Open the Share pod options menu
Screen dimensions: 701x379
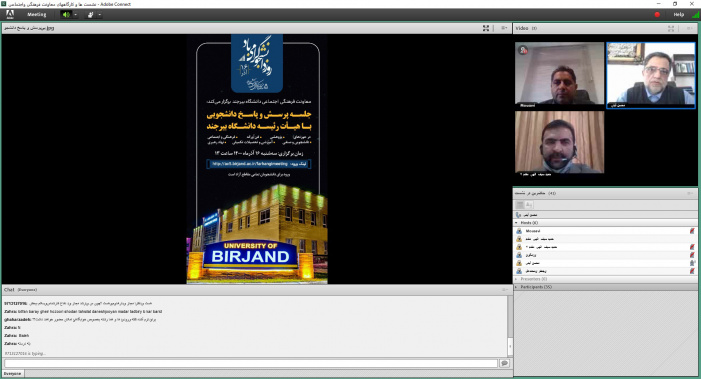coord(504,28)
